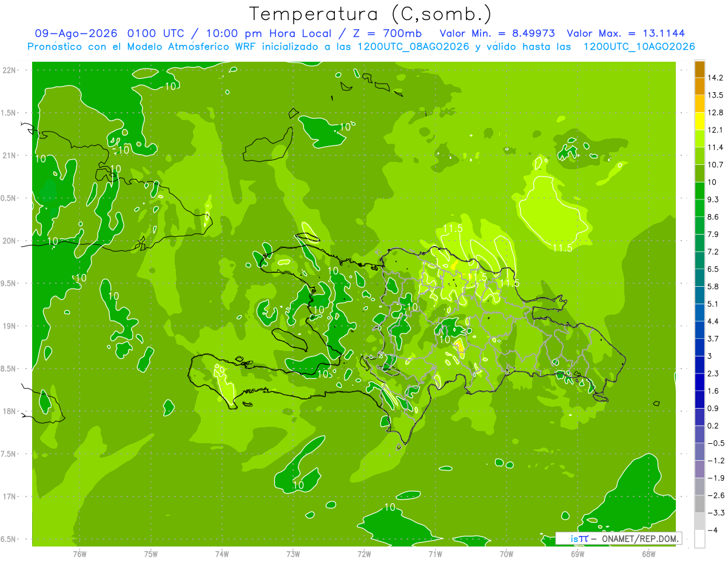728x562 pixels.
Task: Click the '76W' longitude axis label
Action: [x=79, y=554]
